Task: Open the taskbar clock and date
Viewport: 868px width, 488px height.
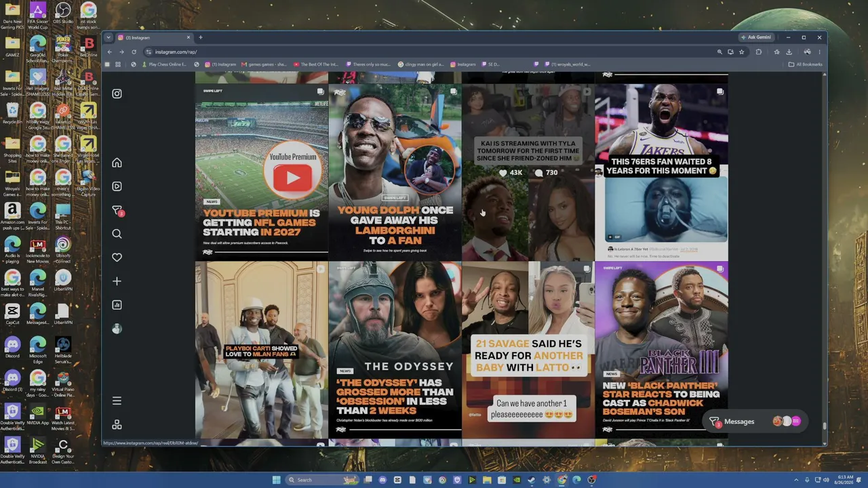Action: (x=845, y=480)
